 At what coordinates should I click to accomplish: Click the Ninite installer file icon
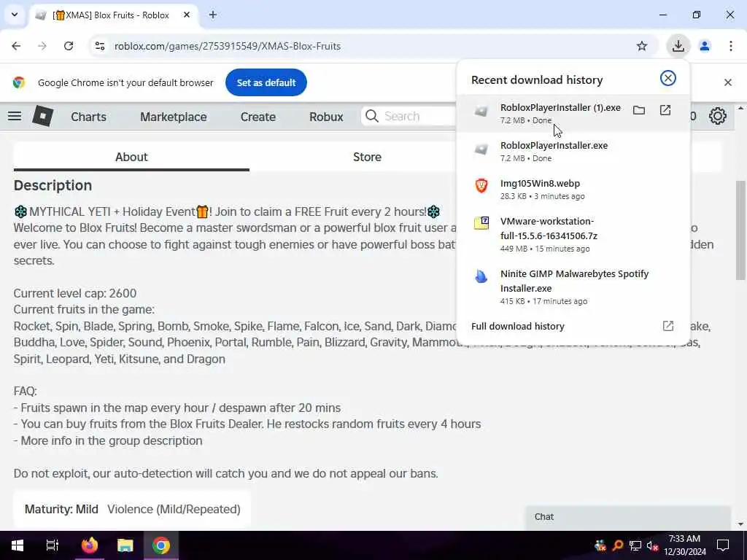point(481,276)
